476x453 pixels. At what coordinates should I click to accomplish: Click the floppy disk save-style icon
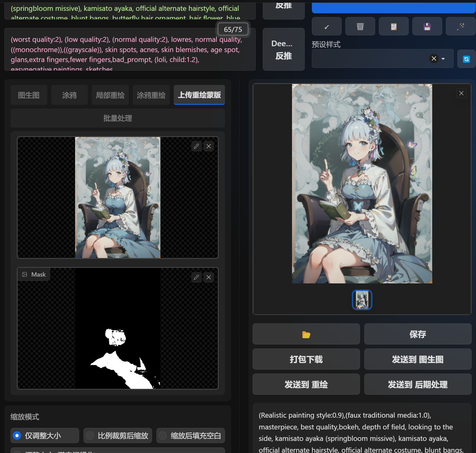pyautogui.click(x=427, y=26)
